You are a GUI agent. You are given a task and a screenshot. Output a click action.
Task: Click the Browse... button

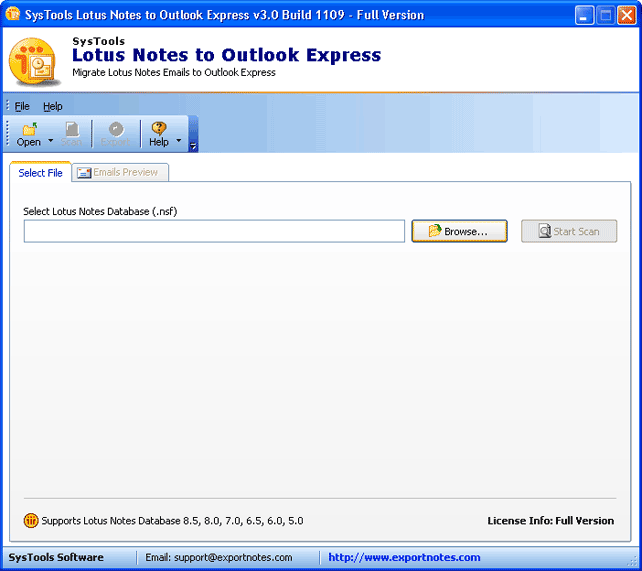(x=459, y=231)
